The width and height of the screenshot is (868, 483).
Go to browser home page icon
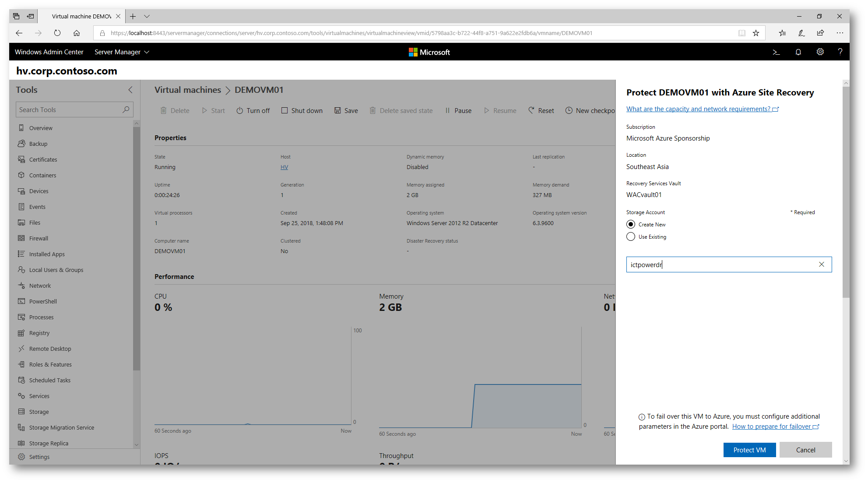(x=77, y=33)
